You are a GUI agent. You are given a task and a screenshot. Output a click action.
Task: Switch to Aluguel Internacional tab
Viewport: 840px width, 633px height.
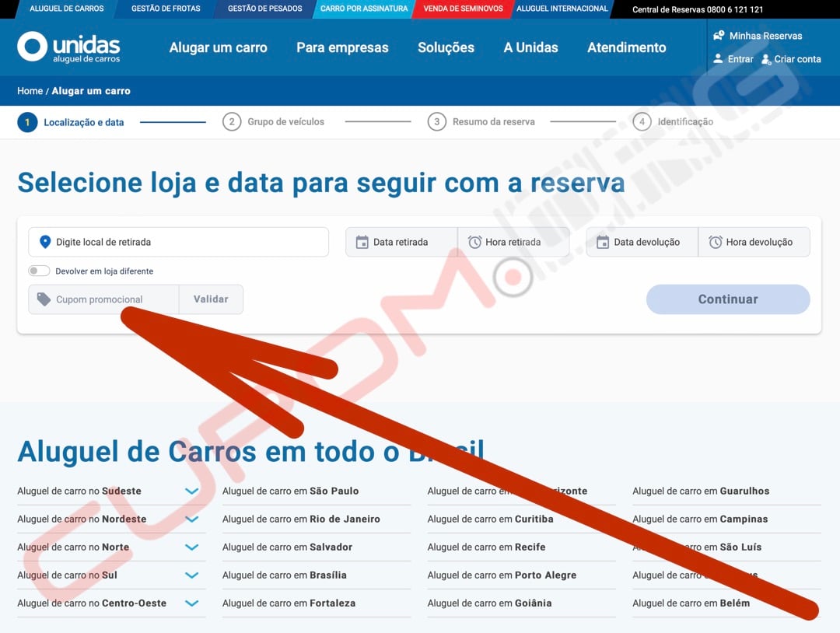tap(562, 9)
